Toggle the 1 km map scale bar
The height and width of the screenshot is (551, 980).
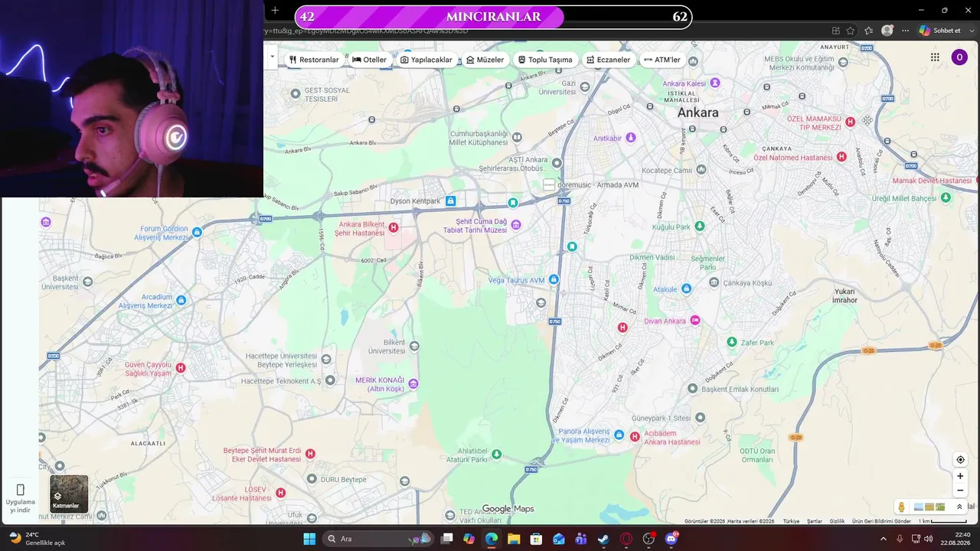[943, 521]
